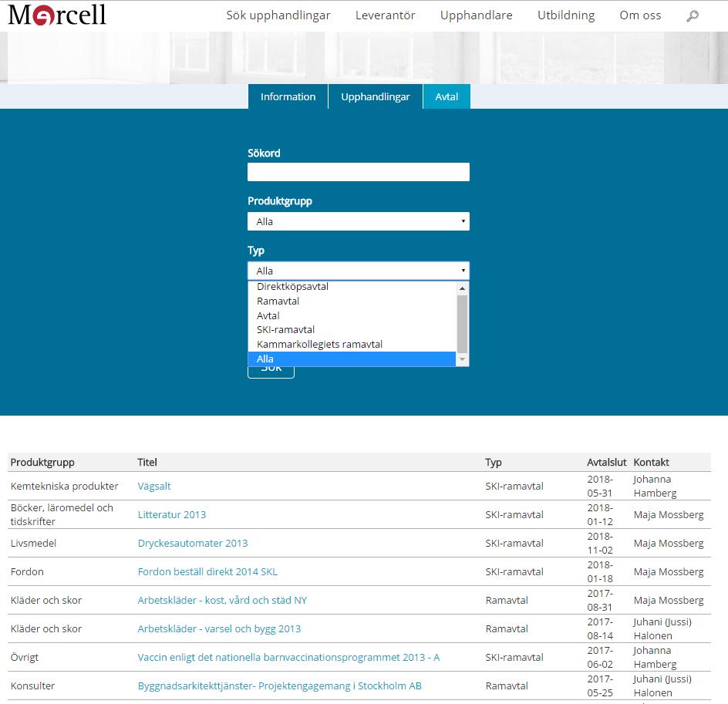Click the partially hidden Sök button

point(271,372)
